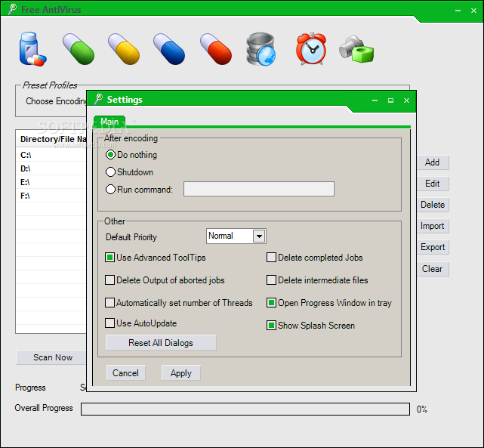Minimize the Settings window
Screen dimensions: 484x448
(375, 100)
